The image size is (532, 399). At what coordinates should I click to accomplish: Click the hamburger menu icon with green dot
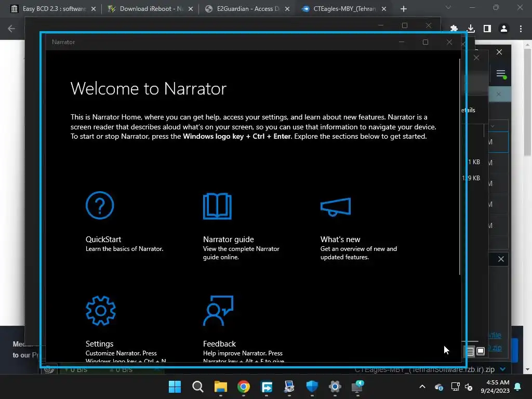coord(501,74)
